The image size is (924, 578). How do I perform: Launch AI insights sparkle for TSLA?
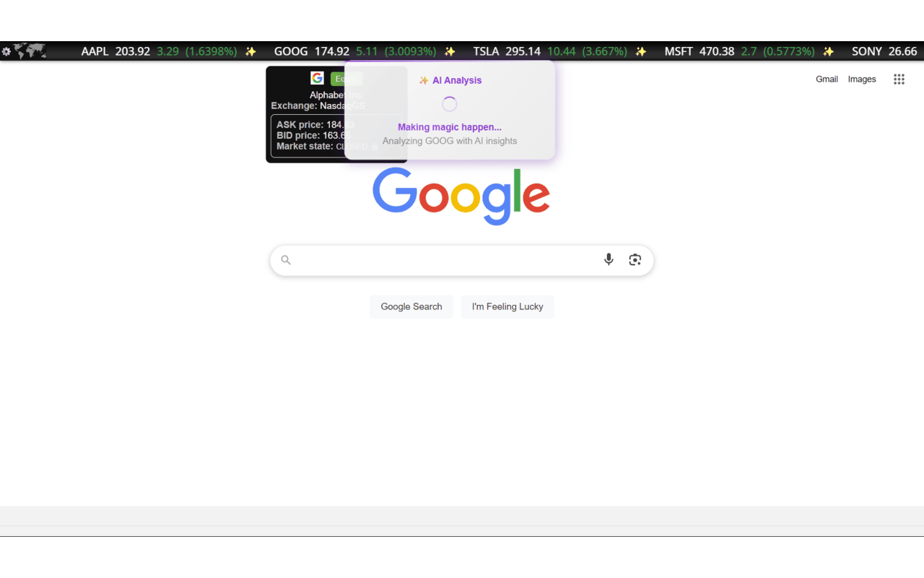tap(640, 51)
